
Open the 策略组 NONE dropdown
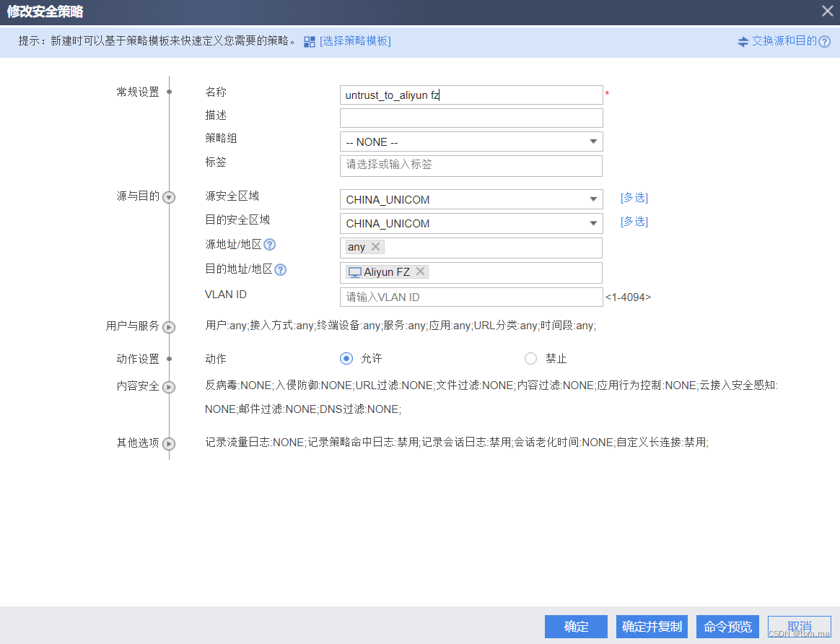point(471,142)
